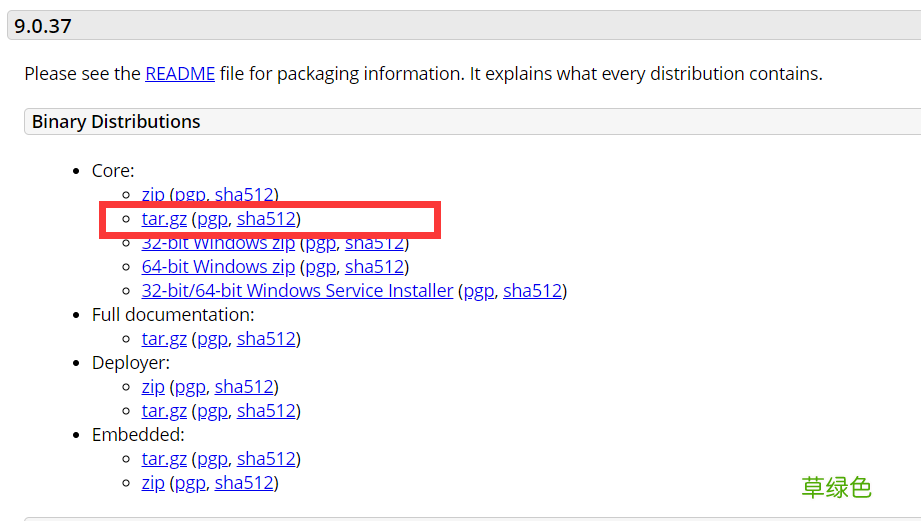The height and width of the screenshot is (521, 921).
Task: Download the Full documentation tar.gz
Action: (164, 339)
